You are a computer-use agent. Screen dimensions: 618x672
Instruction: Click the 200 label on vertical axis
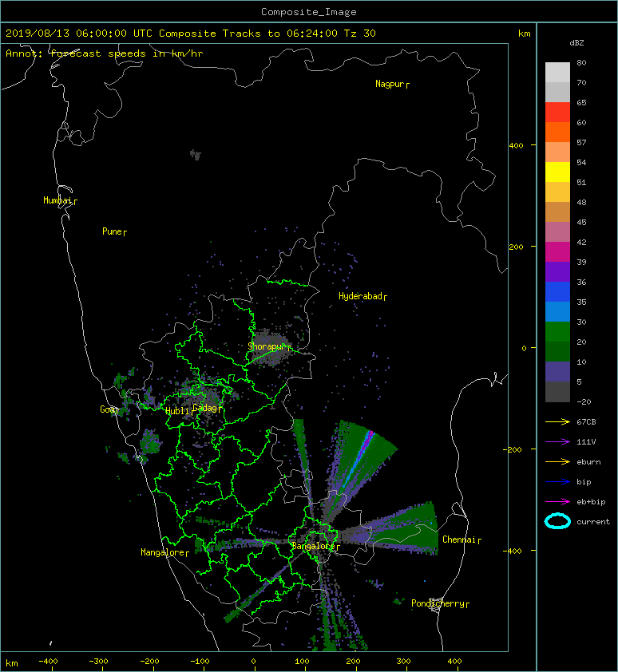[x=516, y=247]
